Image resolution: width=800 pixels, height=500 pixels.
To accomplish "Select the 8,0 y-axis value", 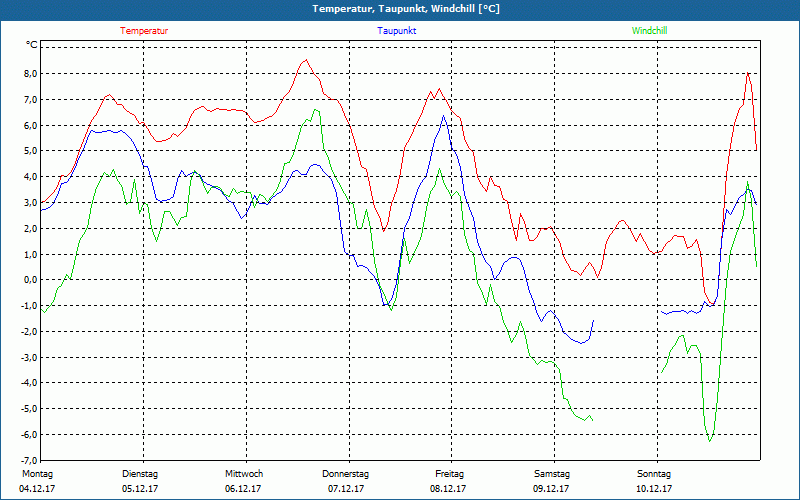I will pyautogui.click(x=31, y=73).
